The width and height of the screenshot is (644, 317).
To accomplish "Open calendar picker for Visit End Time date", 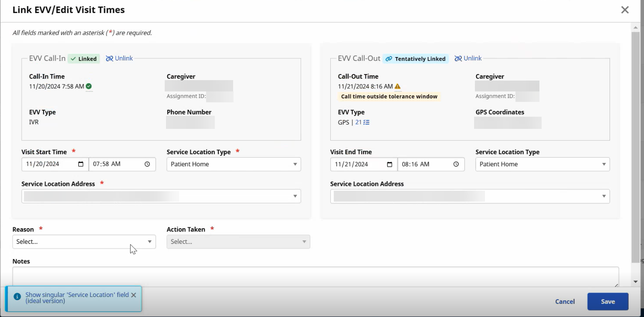I will tap(390, 164).
